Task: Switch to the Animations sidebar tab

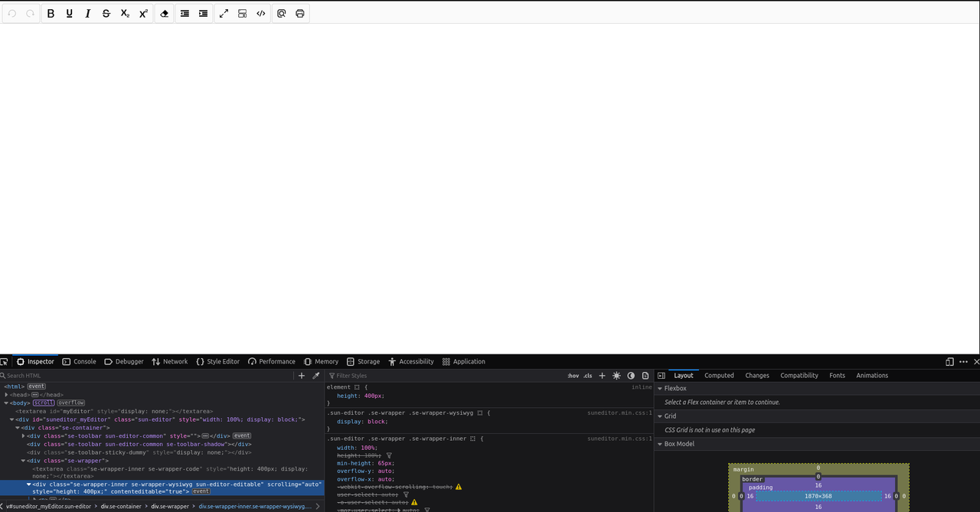Action: 872,376
